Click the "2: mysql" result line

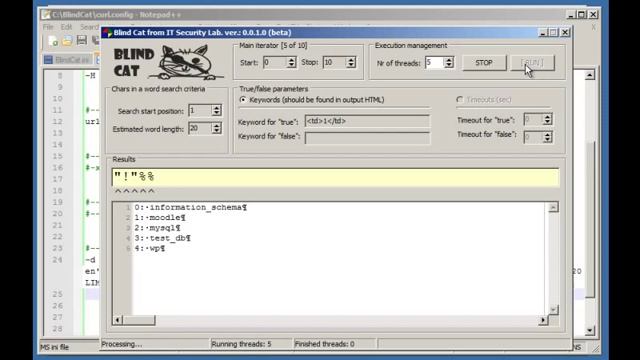(x=158, y=228)
